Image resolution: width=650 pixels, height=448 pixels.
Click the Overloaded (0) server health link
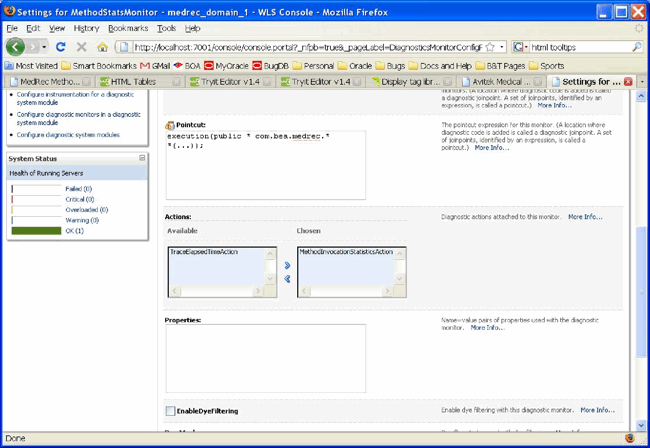(87, 210)
